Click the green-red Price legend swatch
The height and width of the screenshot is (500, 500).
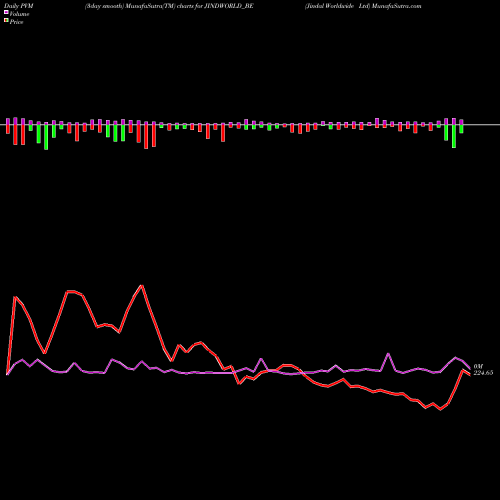point(6,21)
